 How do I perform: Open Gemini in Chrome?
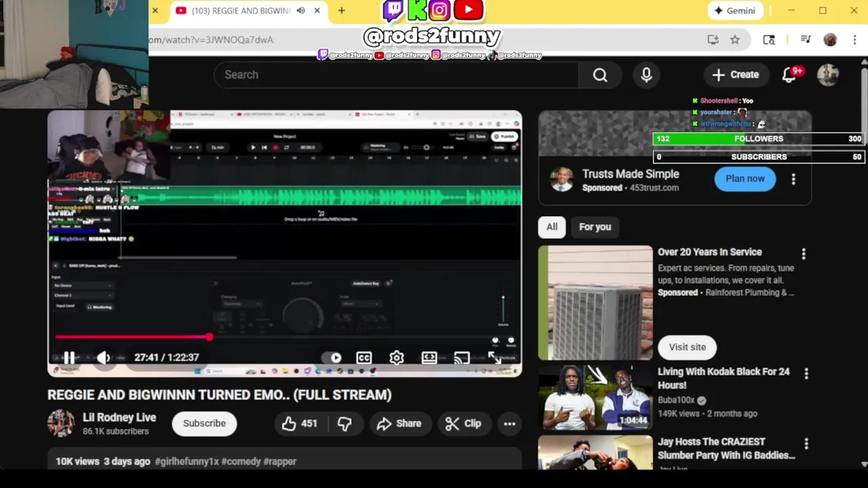[x=735, y=11]
